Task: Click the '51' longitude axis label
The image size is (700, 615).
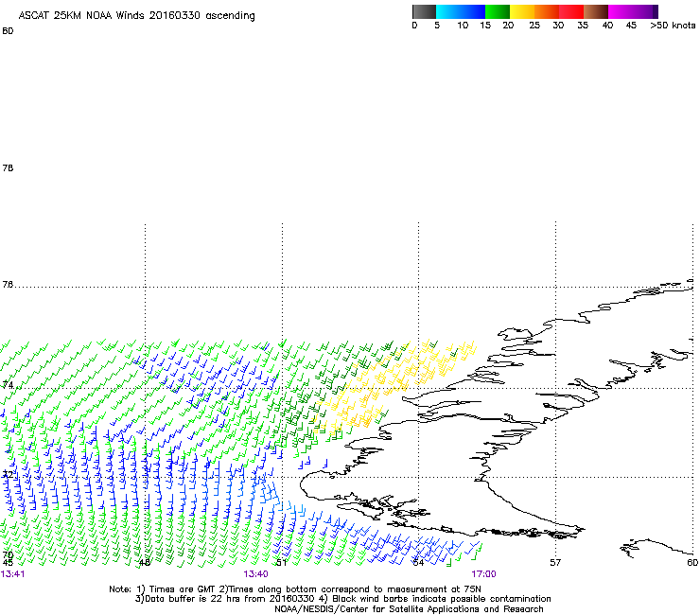Action: [281, 563]
